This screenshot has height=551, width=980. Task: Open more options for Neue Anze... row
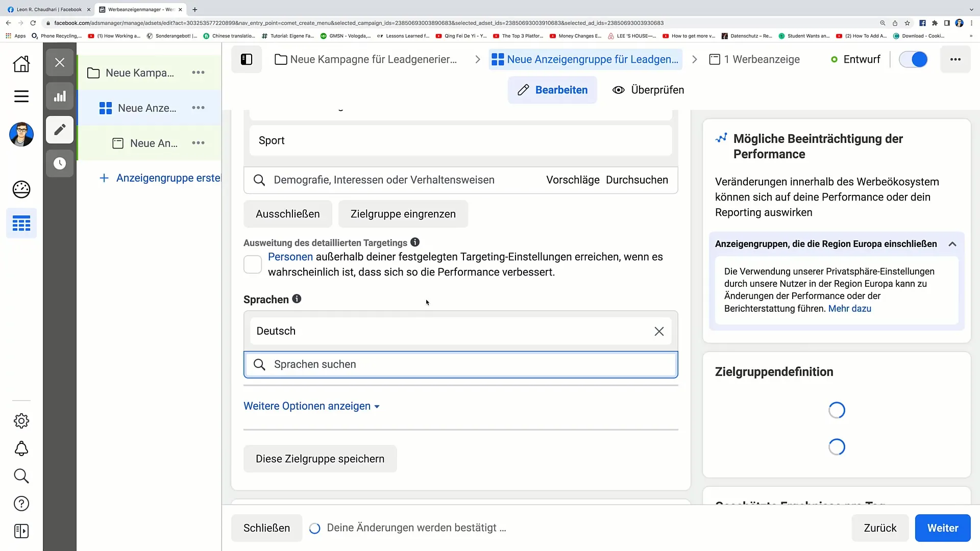tap(198, 108)
